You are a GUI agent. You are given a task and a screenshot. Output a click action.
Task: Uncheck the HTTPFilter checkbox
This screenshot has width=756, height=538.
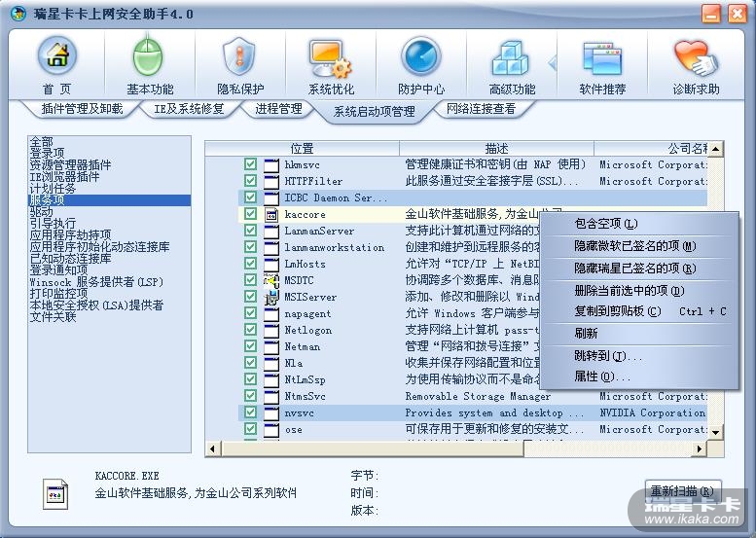(x=250, y=181)
